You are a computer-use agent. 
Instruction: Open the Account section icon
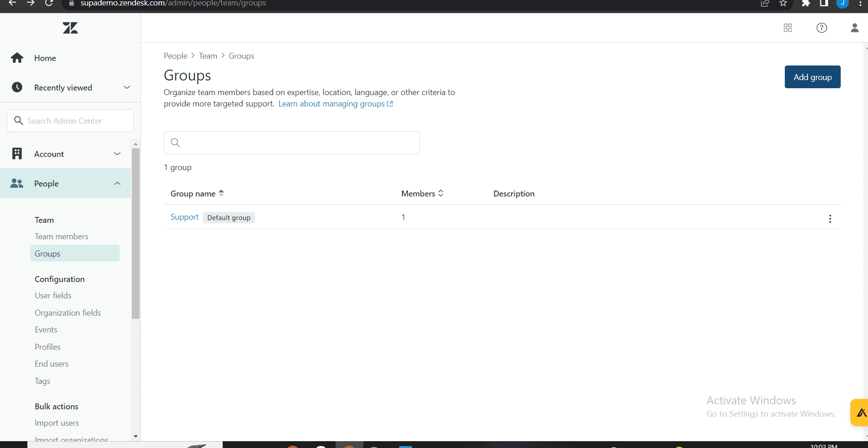click(17, 154)
